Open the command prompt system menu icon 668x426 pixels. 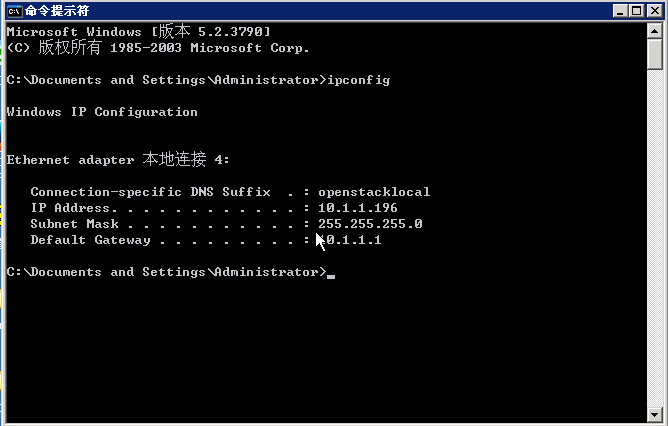[x=14, y=11]
